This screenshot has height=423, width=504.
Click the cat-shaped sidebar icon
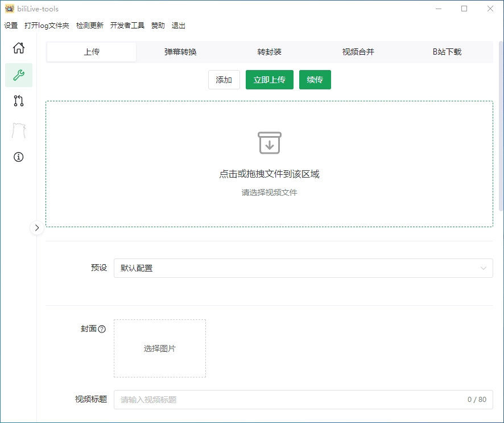(19, 130)
